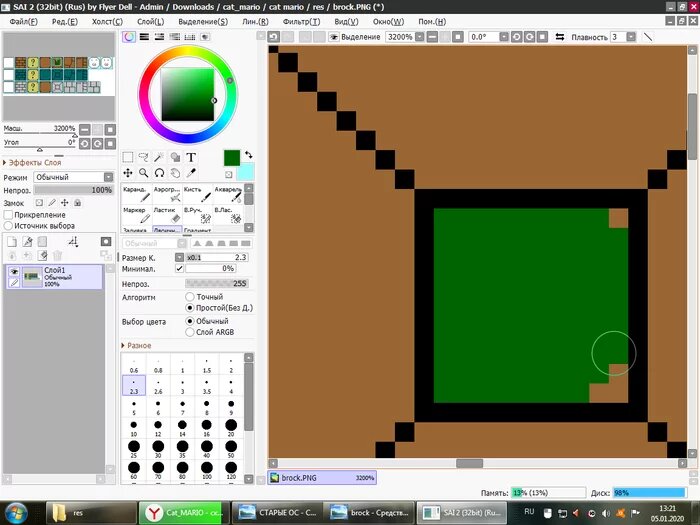Toggle Выделение visibility in canvas toolbar
The image size is (700, 525).
coord(333,37)
